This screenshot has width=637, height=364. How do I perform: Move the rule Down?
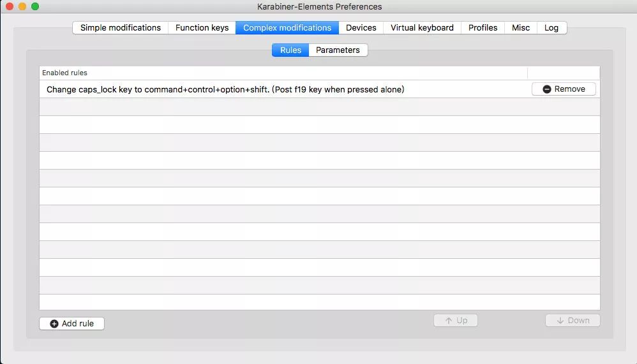(573, 320)
